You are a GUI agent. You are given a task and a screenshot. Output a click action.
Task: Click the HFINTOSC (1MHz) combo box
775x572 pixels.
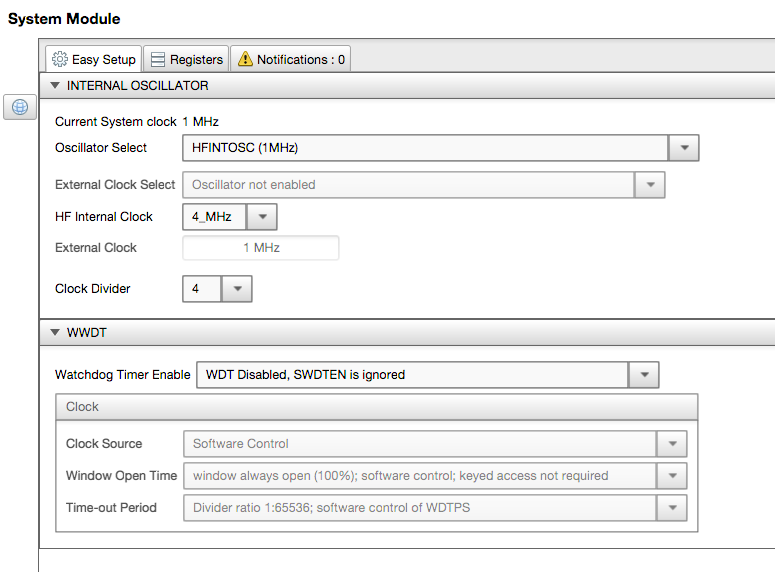tap(440, 148)
